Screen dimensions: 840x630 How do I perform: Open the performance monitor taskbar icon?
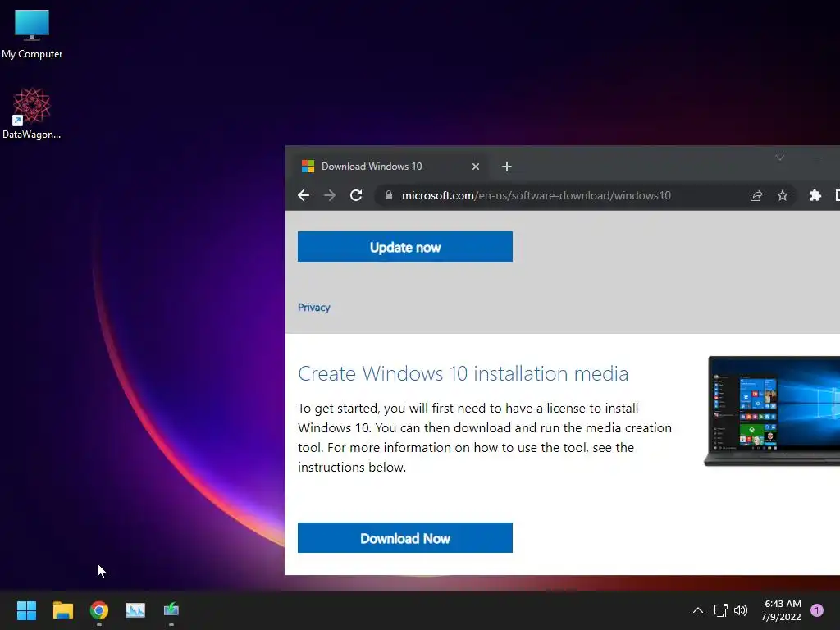pyautogui.click(x=135, y=610)
